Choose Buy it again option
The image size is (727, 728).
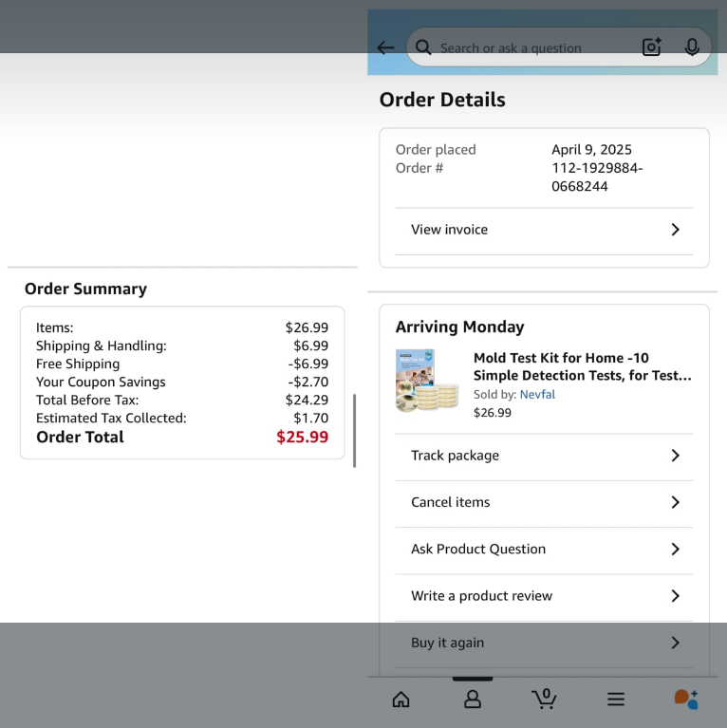[448, 643]
